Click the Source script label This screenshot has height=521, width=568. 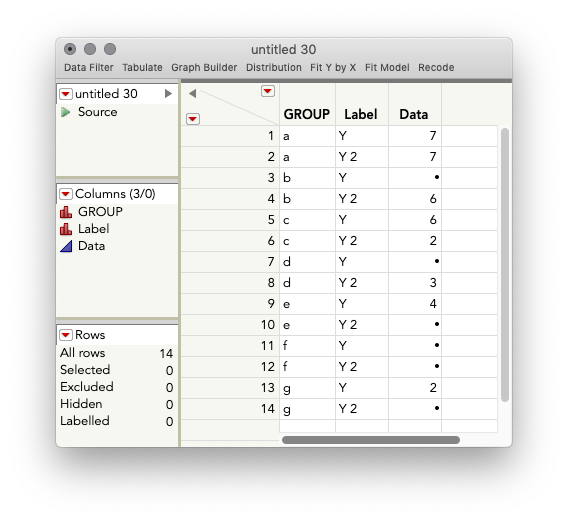97,112
